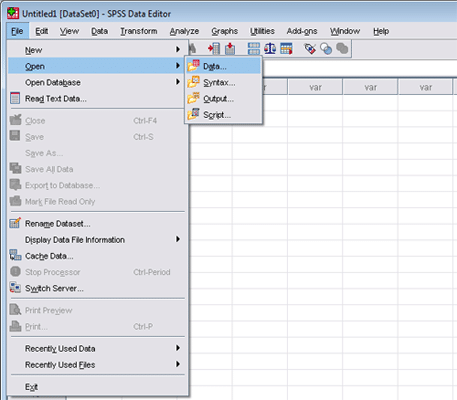Expand the Recently Used Files arrow
The height and width of the screenshot is (400, 457).
tap(178, 364)
